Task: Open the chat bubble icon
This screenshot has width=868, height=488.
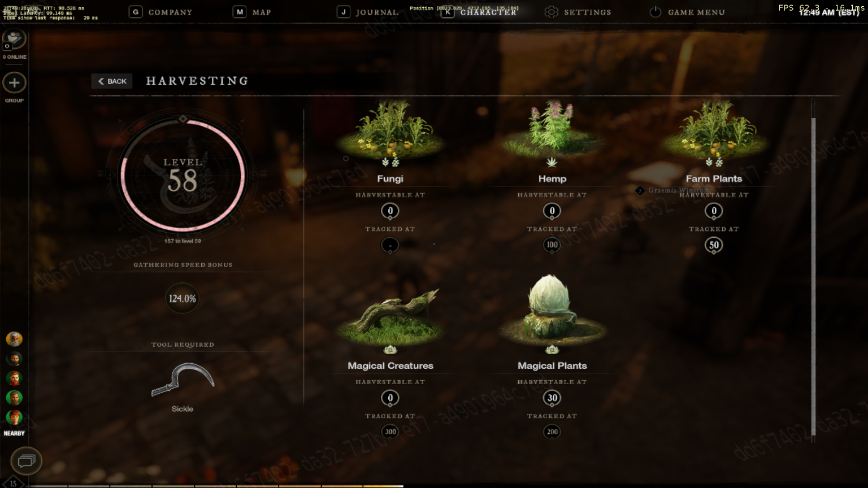Action: [x=26, y=461]
